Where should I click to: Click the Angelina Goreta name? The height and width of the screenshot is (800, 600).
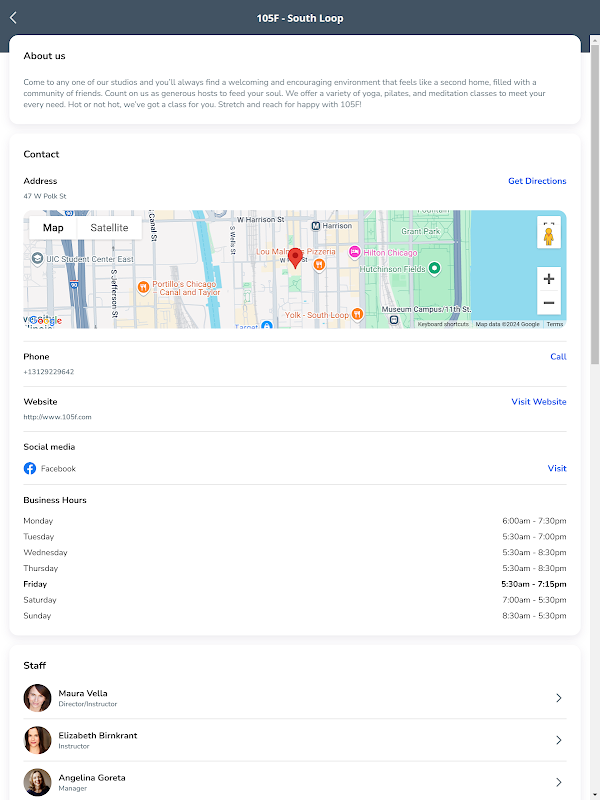coord(92,778)
